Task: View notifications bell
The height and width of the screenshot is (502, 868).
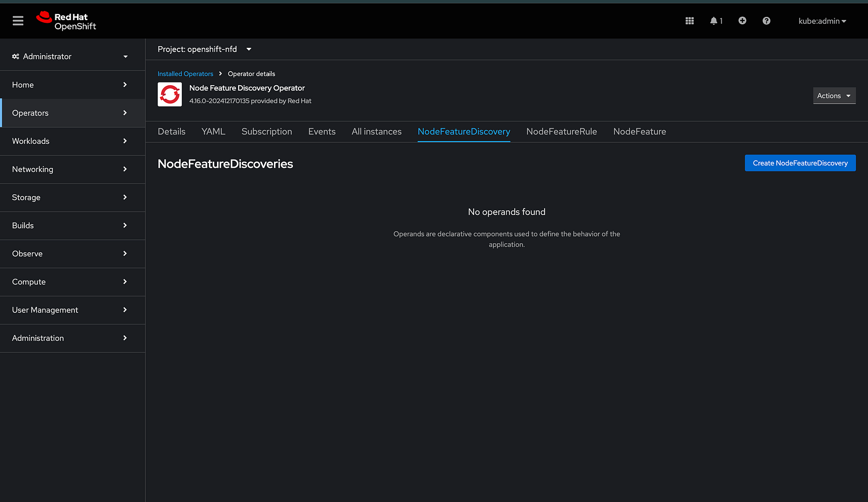Action: (716, 21)
